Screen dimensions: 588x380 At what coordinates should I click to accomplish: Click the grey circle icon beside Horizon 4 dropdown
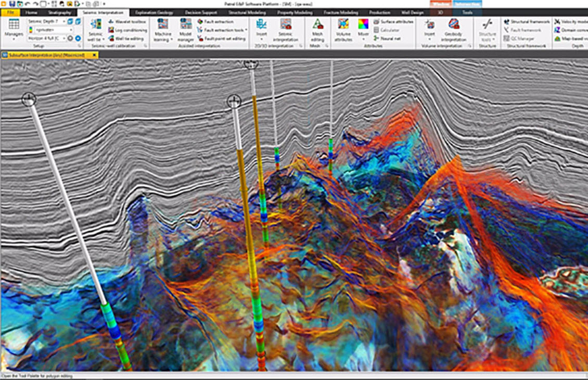[70, 39]
